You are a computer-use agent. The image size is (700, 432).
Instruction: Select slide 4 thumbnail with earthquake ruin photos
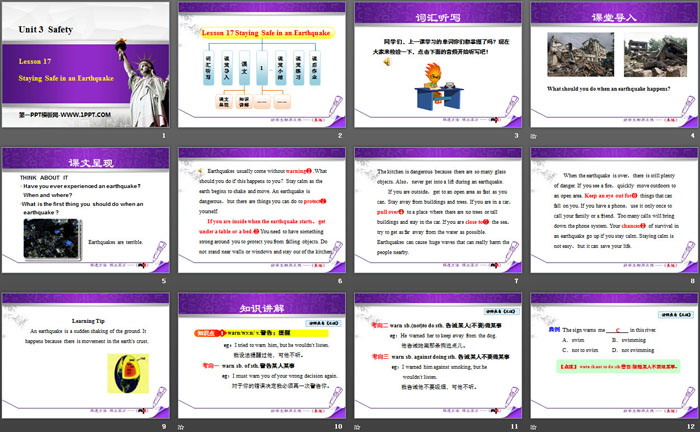coord(614,65)
